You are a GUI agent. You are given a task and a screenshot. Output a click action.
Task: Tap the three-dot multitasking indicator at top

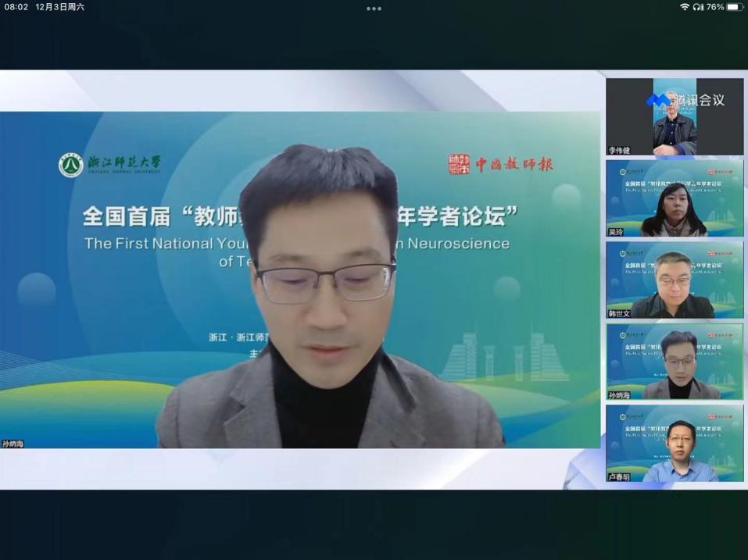(374, 9)
